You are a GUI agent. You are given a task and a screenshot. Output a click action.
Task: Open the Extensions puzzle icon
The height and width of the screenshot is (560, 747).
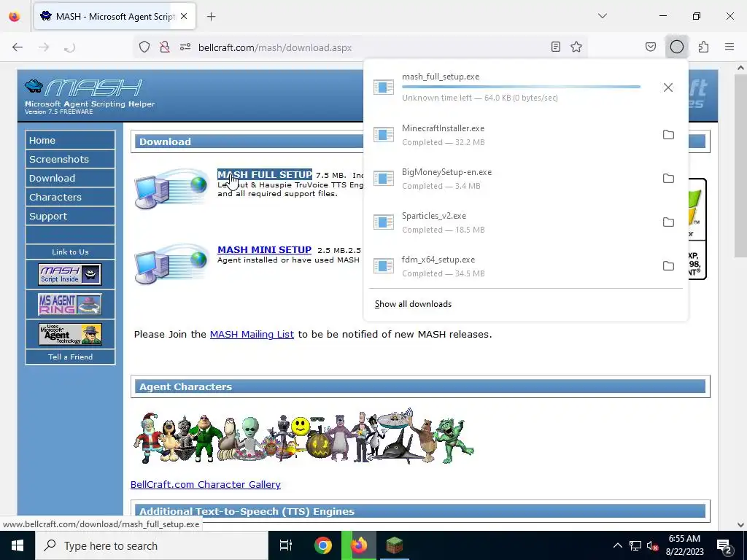(x=703, y=47)
